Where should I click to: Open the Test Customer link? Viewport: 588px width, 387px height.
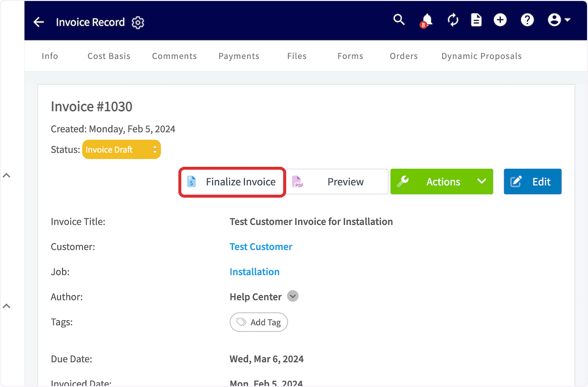coord(261,247)
